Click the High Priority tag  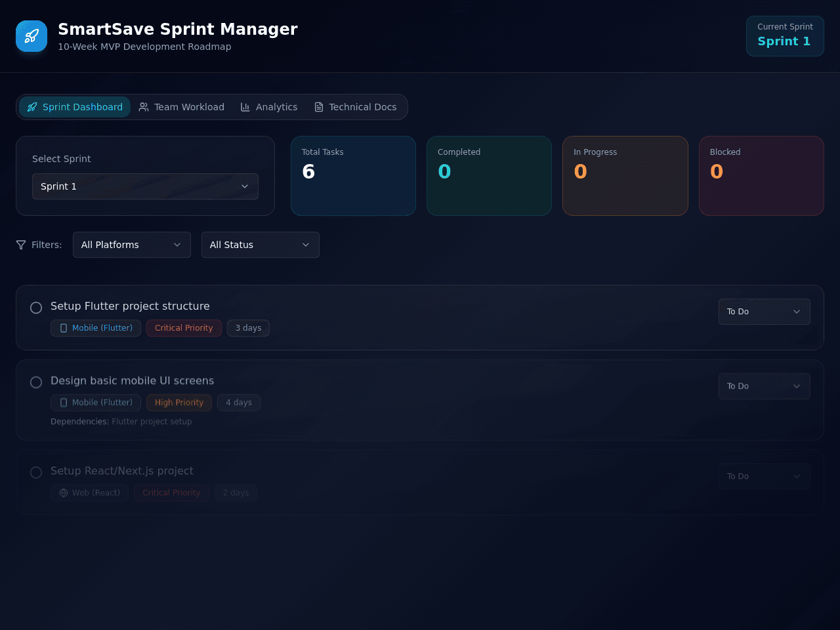coord(179,403)
